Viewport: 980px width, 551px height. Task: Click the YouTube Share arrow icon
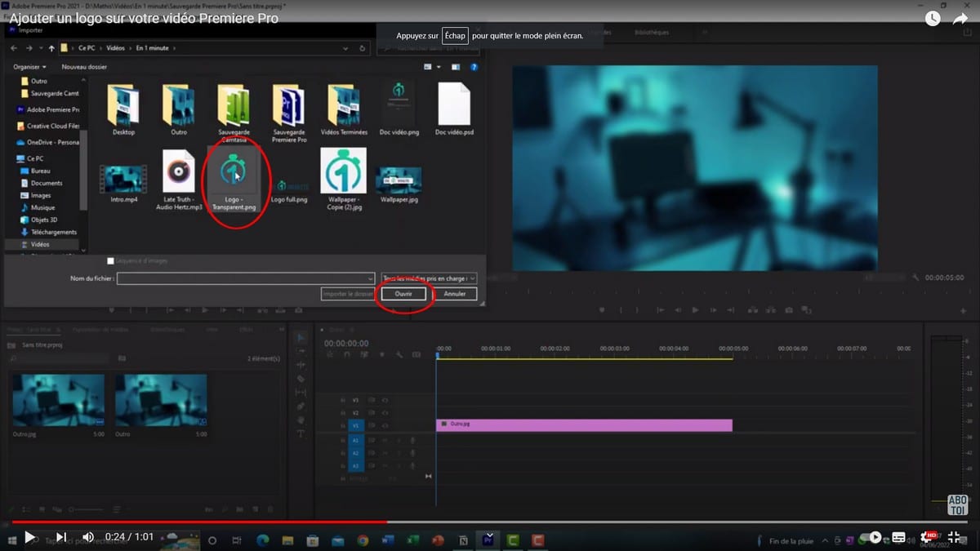(960, 19)
